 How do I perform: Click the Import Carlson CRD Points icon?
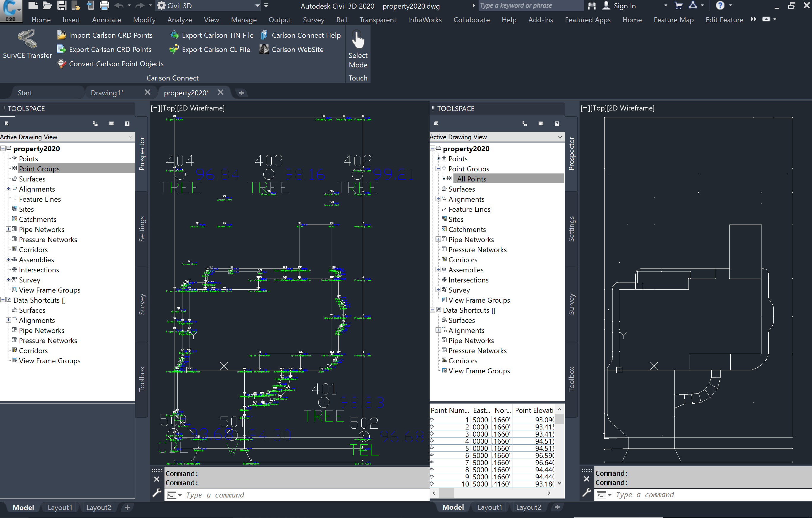click(x=61, y=35)
